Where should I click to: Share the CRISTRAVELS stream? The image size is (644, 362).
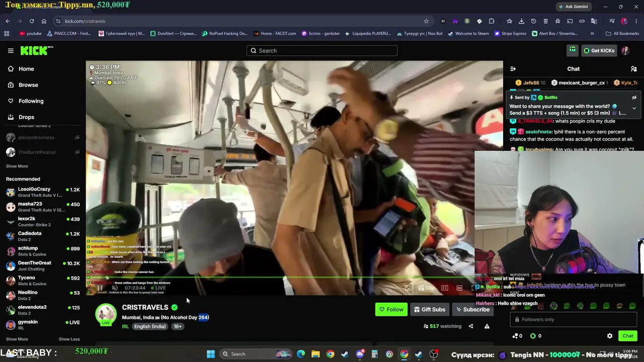tap(471, 326)
